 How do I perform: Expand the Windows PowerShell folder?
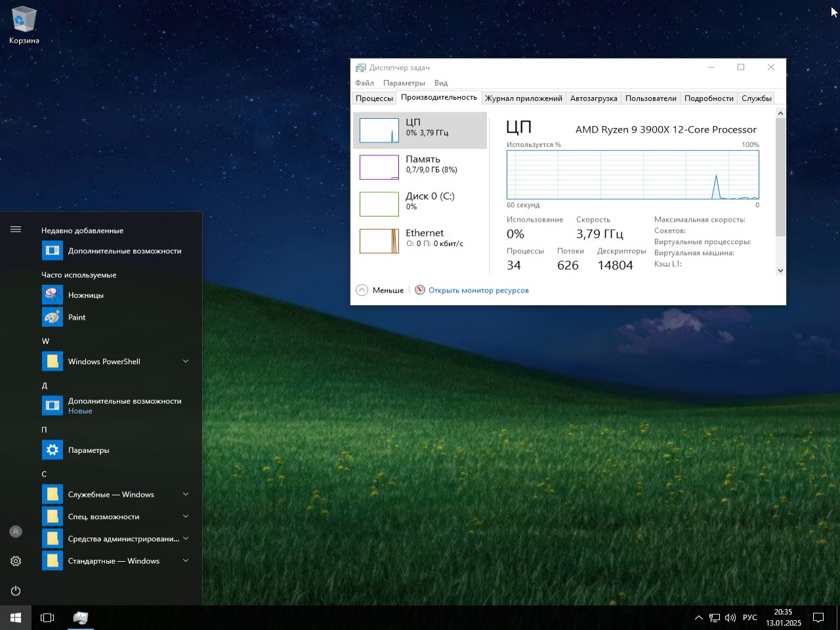(186, 362)
